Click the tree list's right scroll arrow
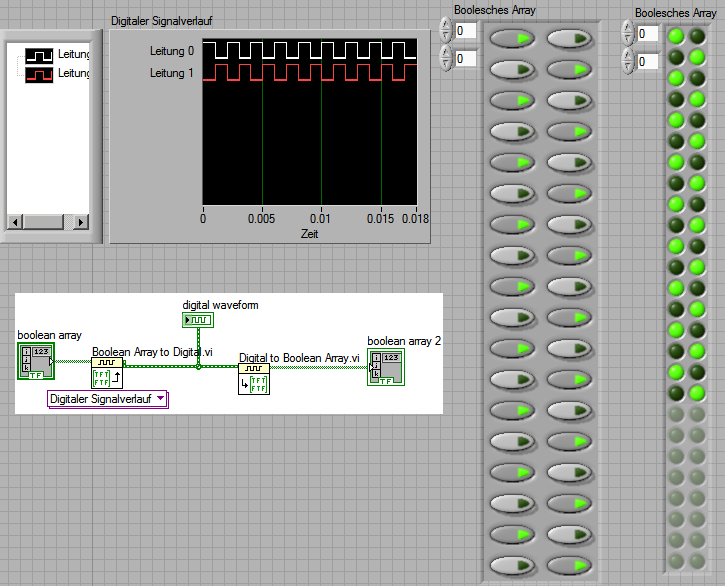This screenshot has width=725, height=586. [x=81, y=222]
